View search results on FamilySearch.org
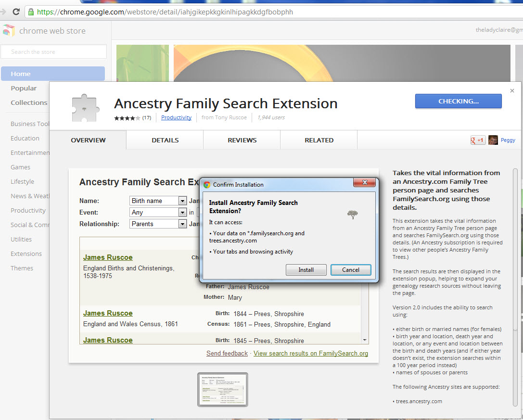The width and height of the screenshot is (523, 420). pos(310,353)
